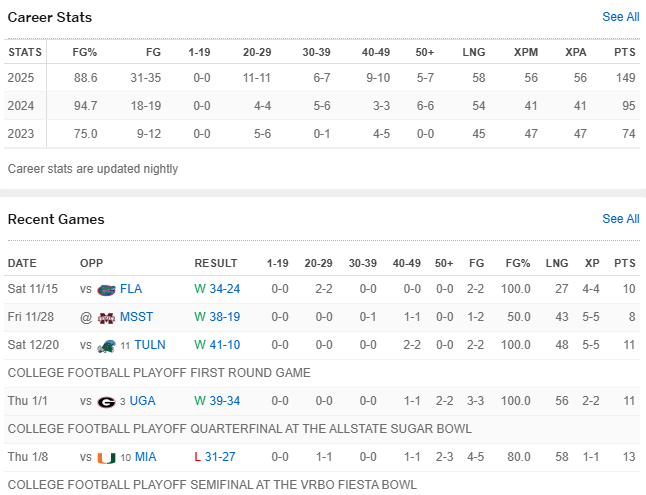Screen dimensions: 646x495
Task: Open See All career stats
Action: point(620,17)
